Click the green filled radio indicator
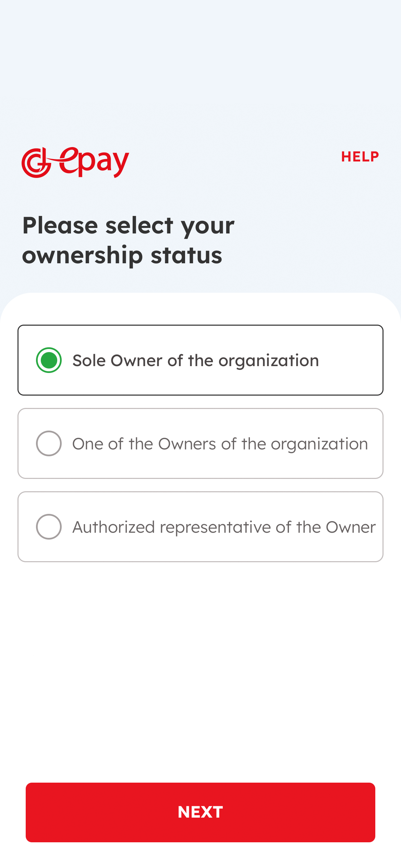Screen dimensions: 401x868 49,360
